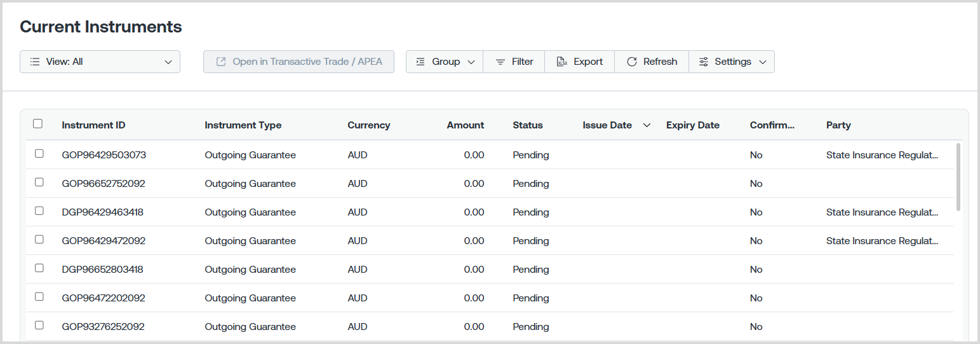Click 0.00 amount in GOP96472202092 row
This screenshot has width=980, height=344.
point(474,298)
